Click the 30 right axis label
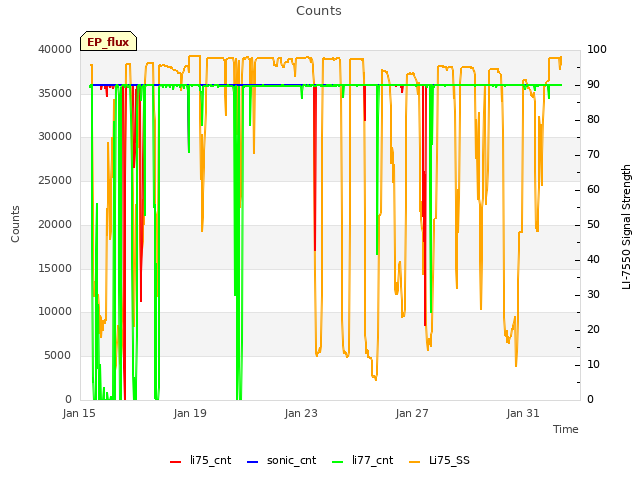Image resolution: width=640 pixels, height=480 pixels. click(593, 295)
